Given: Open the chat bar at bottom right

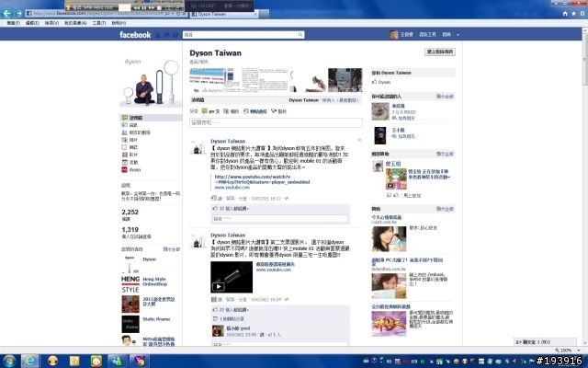Looking at the screenshot, I should tap(545, 342).
